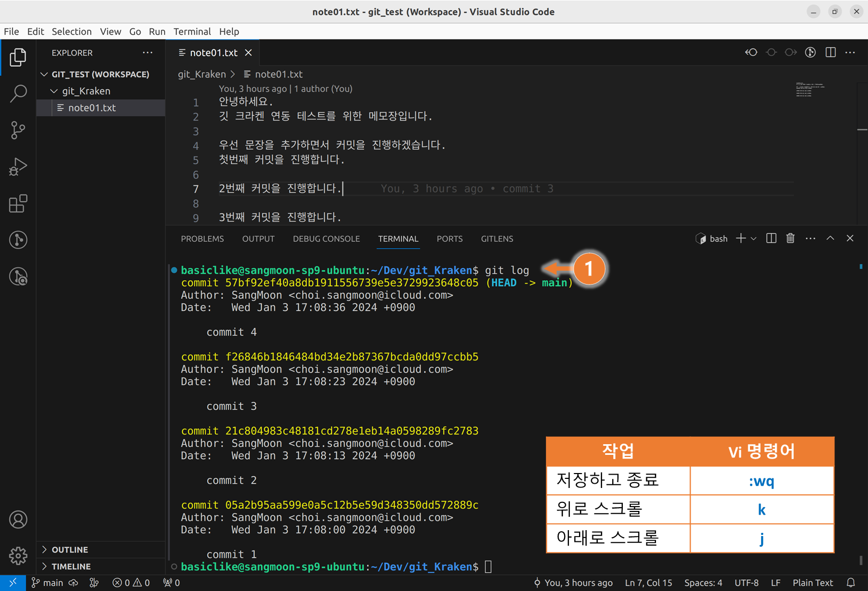Open Explorer Views and More Actions ellipsis
This screenshot has height=591, width=868.
(147, 52)
